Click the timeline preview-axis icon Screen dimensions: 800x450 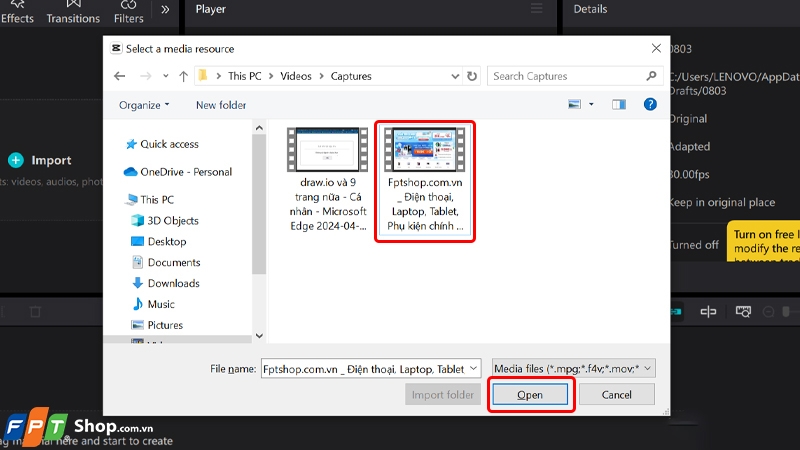743,311
